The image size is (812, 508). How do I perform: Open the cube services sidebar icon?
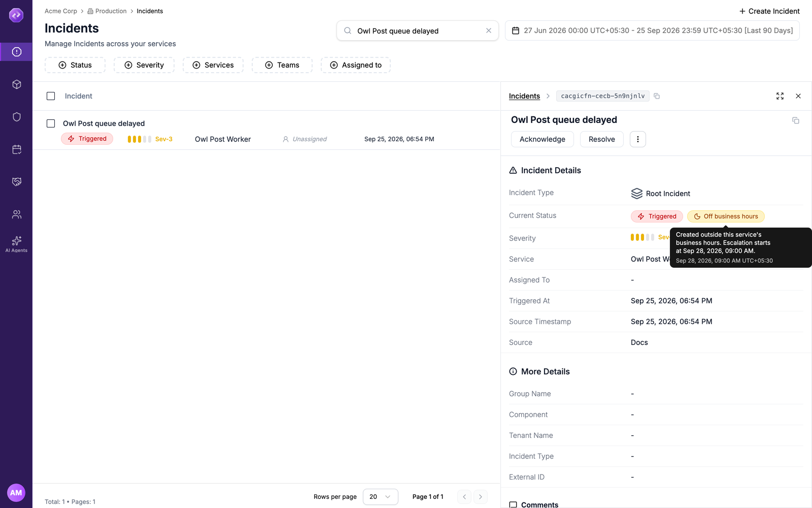[16, 84]
